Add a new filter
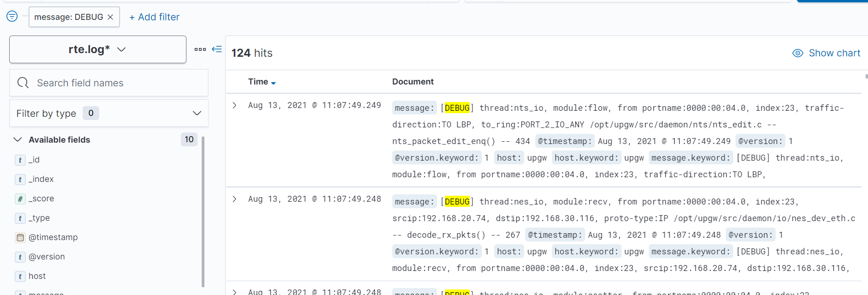Viewport: 868px width, 295px height. click(154, 17)
